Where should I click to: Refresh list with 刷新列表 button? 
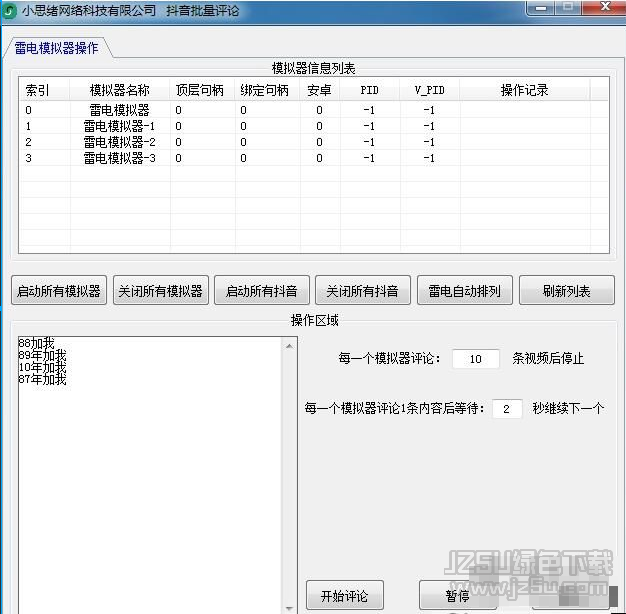(567, 291)
